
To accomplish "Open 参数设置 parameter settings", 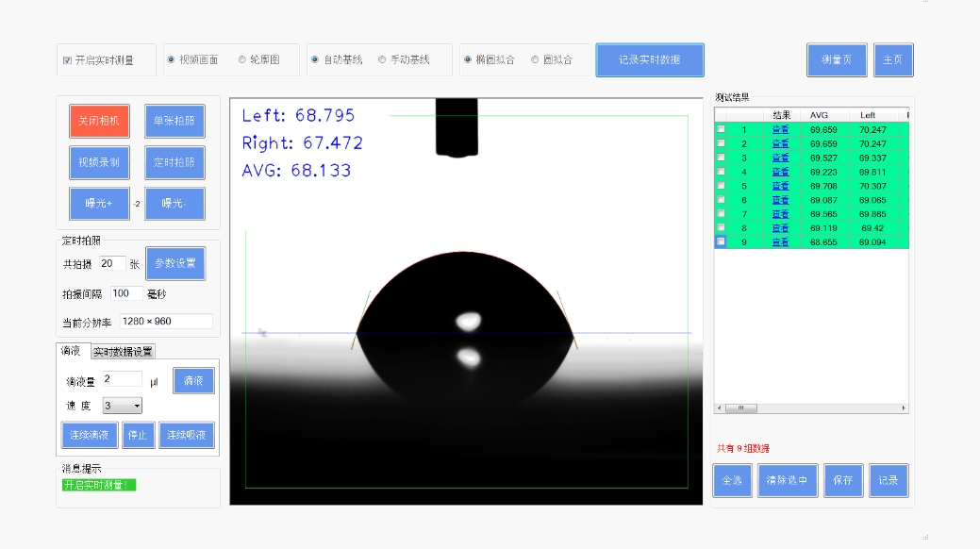I will coord(175,264).
